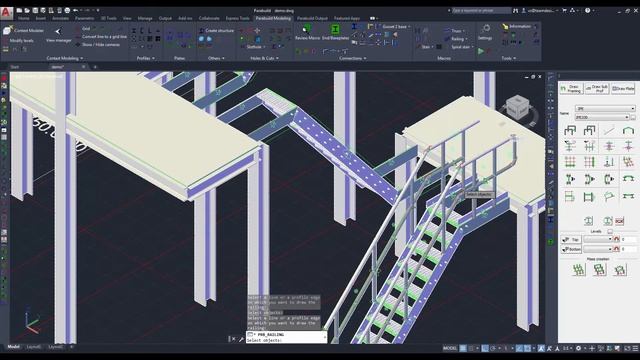Screen dimensions: 640x360
Task: Open the help question mark icon
Action: (587, 11)
